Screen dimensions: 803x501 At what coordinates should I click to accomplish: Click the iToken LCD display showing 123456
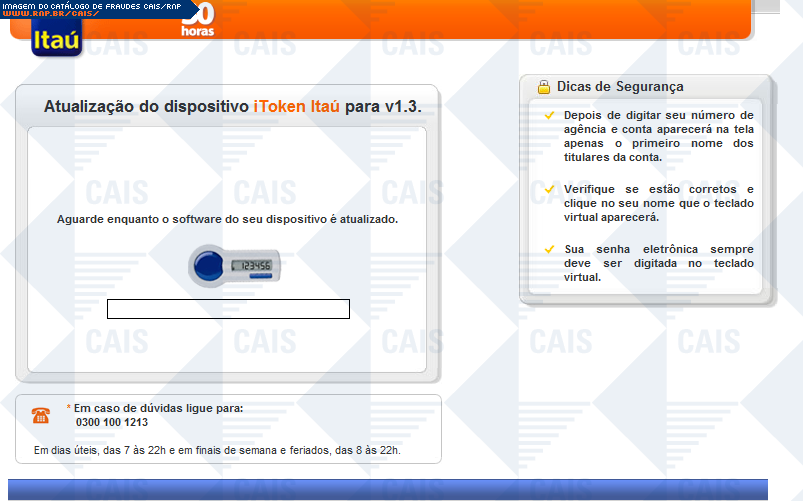[x=251, y=265]
